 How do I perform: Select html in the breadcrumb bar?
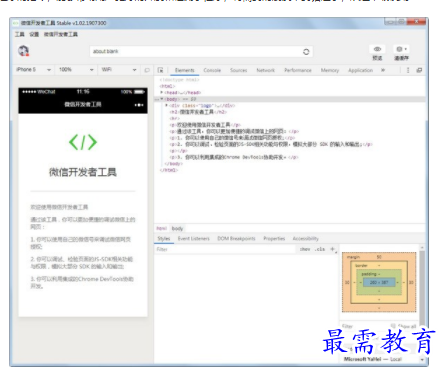tap(162, 228)
